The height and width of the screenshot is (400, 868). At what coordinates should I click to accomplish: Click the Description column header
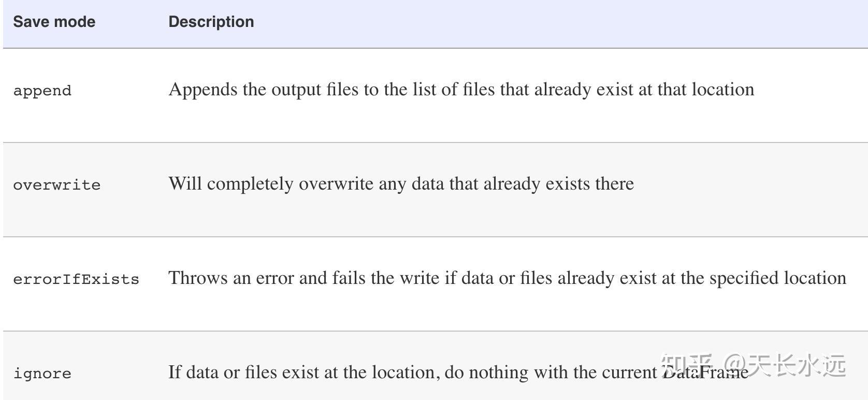click(x=211, y=22)
